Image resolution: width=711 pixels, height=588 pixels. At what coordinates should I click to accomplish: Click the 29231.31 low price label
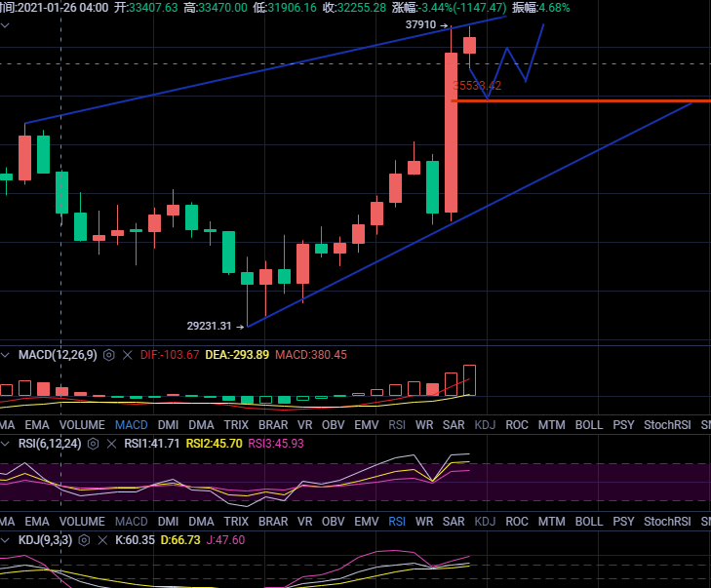coord(210,326)
